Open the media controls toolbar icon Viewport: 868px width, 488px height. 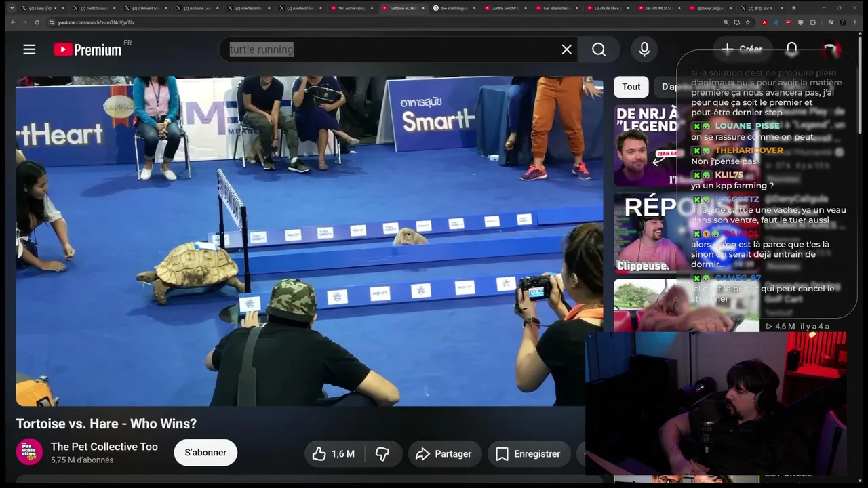tap(831, 22)
